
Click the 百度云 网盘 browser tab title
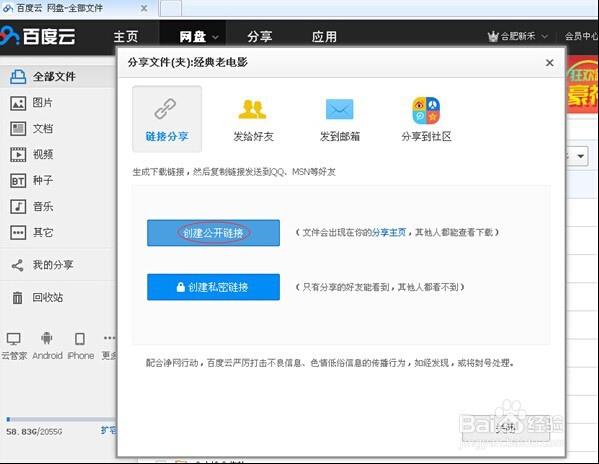point(60,8)
